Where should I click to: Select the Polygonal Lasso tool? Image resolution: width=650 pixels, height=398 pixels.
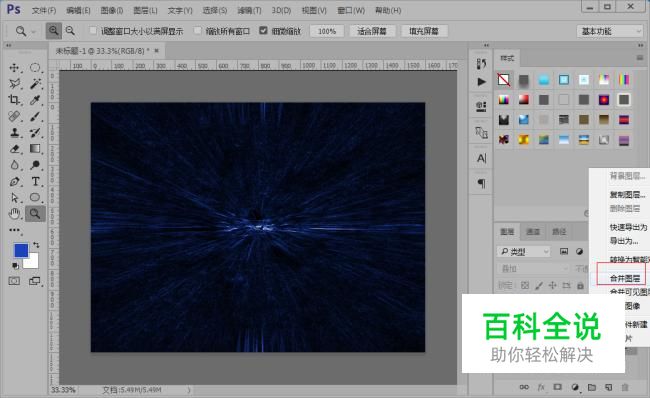point(14,83)
